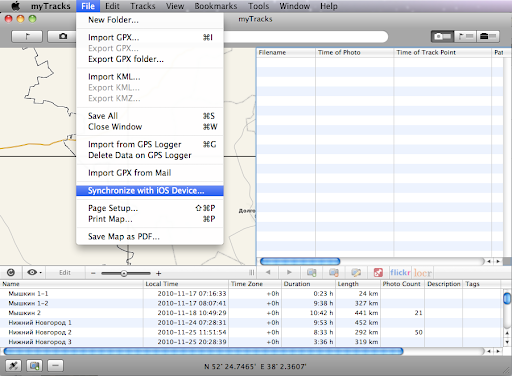Choose Export GPX folder... menu item
This screenshot has width=512, height=376.
[150, 59]
